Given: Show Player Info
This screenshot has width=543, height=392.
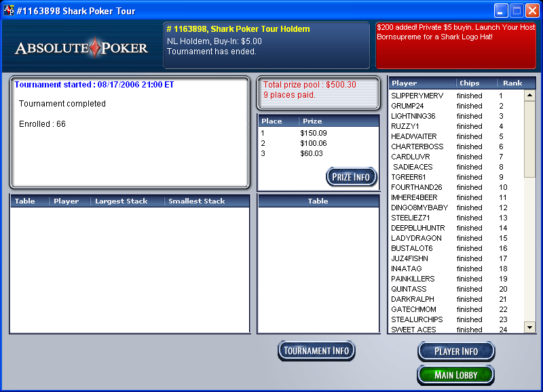Looking at the screenshot, I should [x=456, y=351].
